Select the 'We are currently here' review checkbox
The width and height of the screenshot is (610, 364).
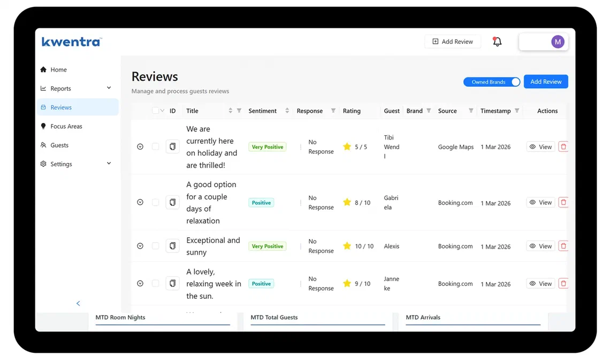[x=155, y=146]
